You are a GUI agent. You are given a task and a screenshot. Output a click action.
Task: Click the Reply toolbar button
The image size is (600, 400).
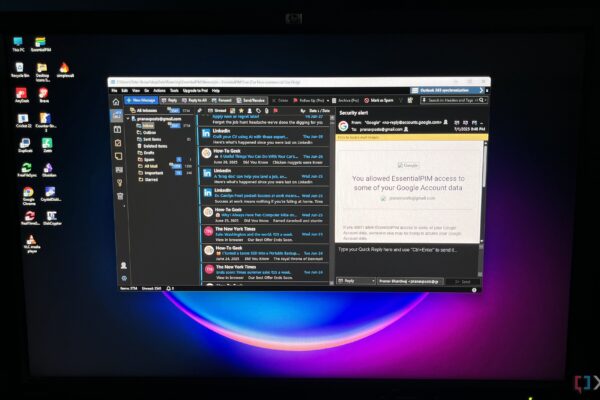169,100
